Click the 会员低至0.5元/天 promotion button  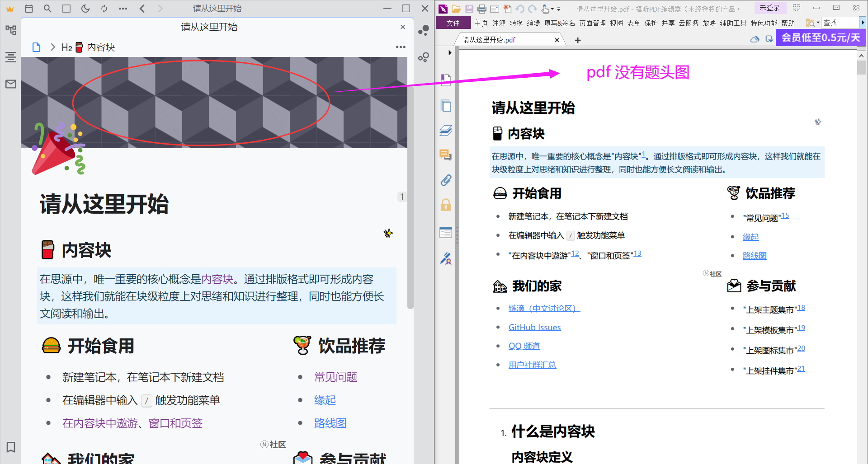coord(821,37)
